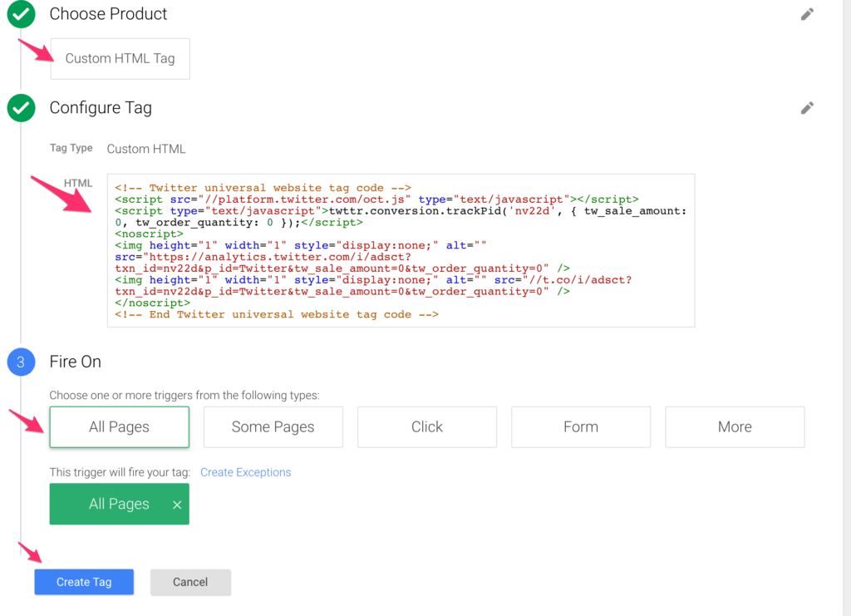Image resolution: width=851 pixels, height=616 pixels.
Task: Click the Configure Tag heading
Action: (101, 108)
